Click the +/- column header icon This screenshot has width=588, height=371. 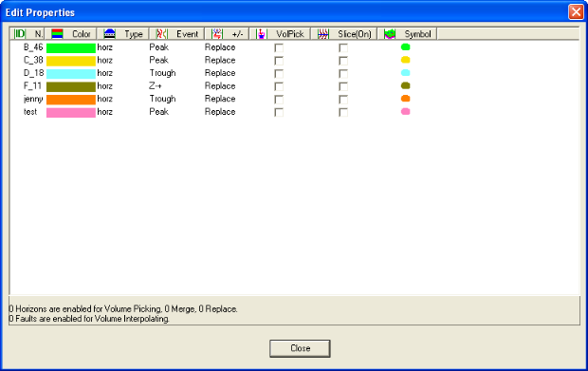coord(217,34)
